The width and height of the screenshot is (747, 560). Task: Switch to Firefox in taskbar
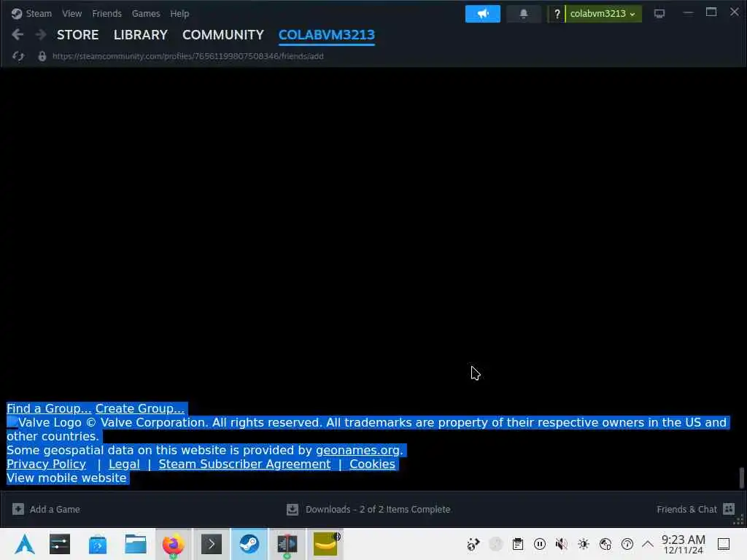[x=174, y=544]
